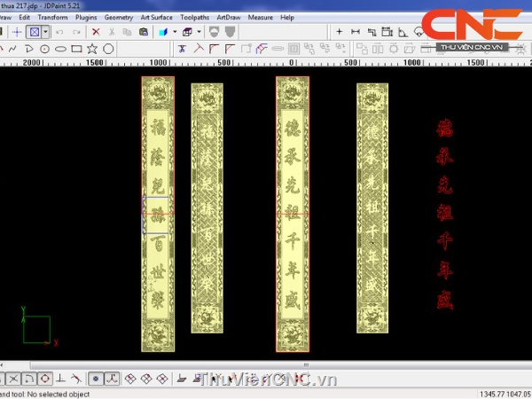532x399 pixels.
Task: Click the wireframe box display icon
Action: click(187, 32)
